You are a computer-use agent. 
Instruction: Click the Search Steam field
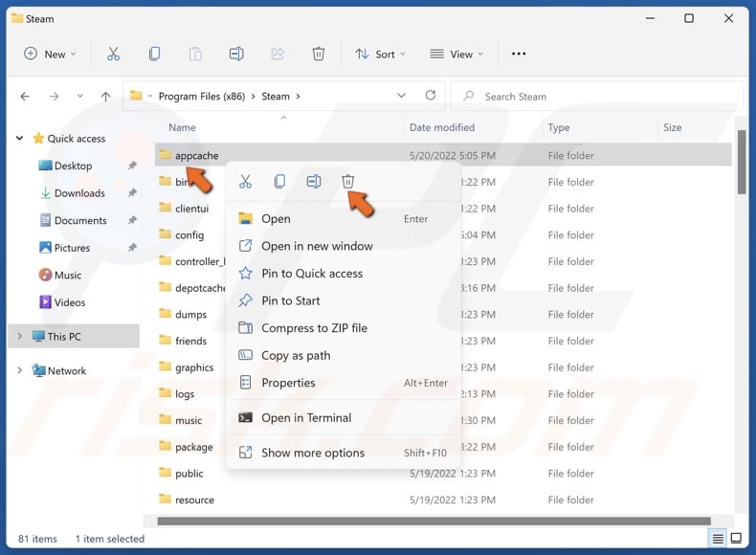click(597, 97)
